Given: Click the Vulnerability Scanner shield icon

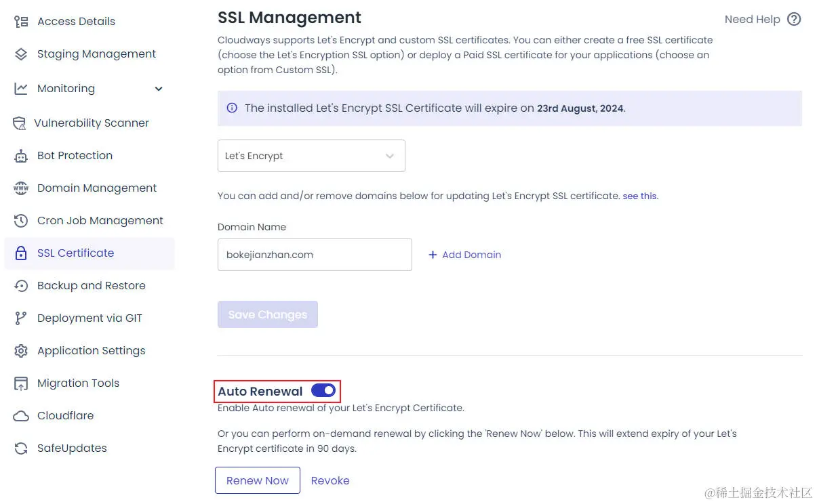Looking at the screenshot, I should coord(20,123).
